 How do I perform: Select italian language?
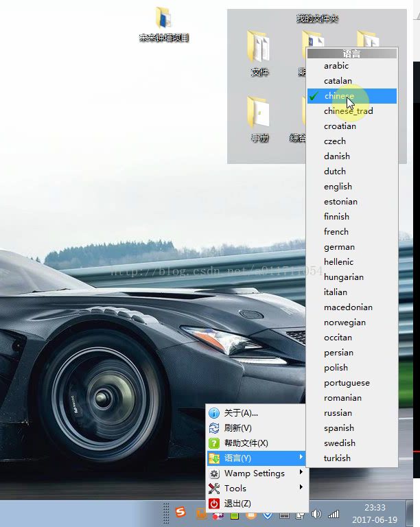352,292
